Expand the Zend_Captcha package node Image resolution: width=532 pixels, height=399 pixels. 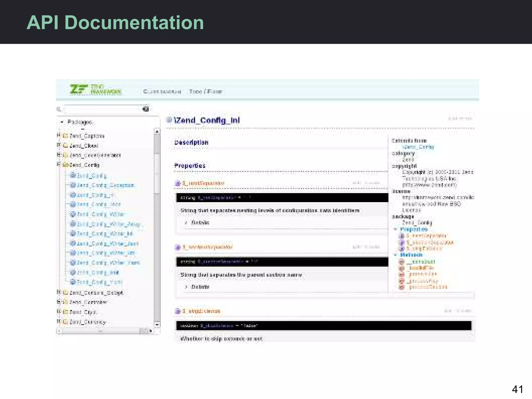[58, 135]
